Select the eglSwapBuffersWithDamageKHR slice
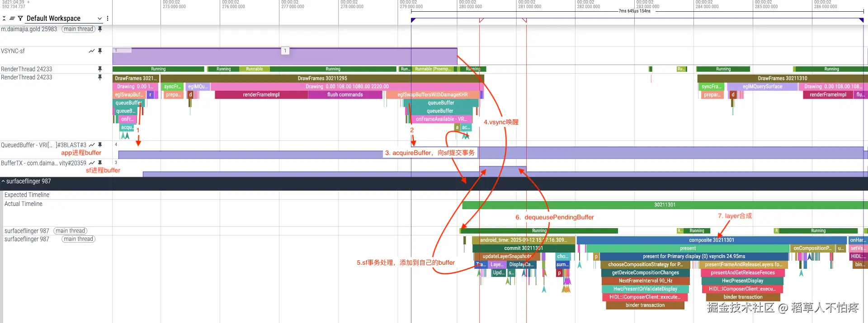 click(432, 95)
